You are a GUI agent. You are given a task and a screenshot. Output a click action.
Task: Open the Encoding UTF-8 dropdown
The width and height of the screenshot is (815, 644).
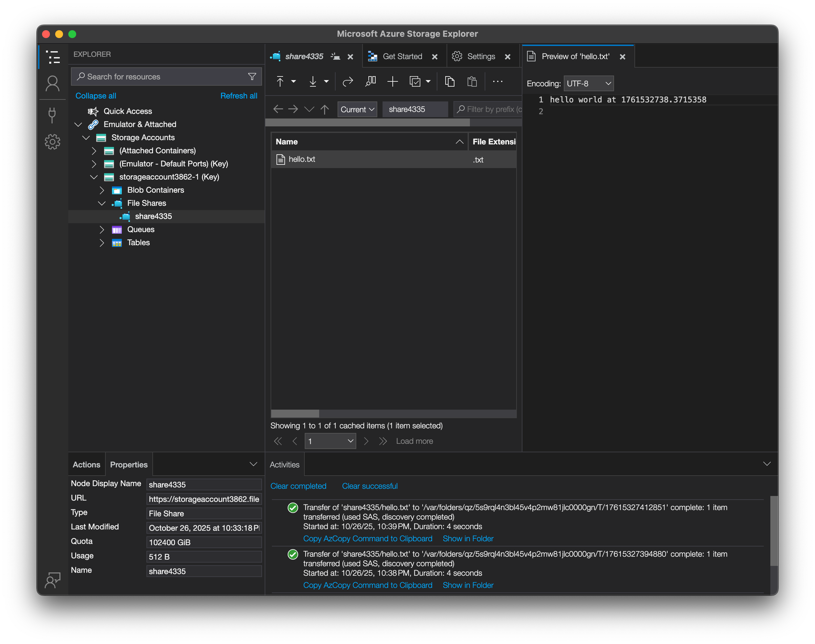pos(588,83)
